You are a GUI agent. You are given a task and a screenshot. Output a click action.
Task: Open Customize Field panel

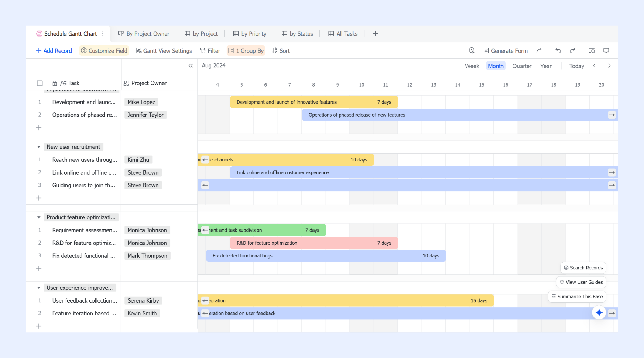pos(104,51)
